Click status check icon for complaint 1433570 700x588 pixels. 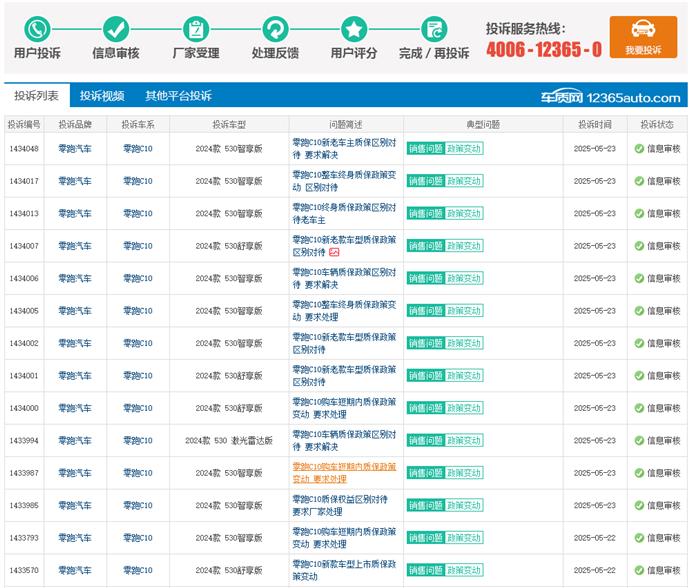(x=639, y=570)
